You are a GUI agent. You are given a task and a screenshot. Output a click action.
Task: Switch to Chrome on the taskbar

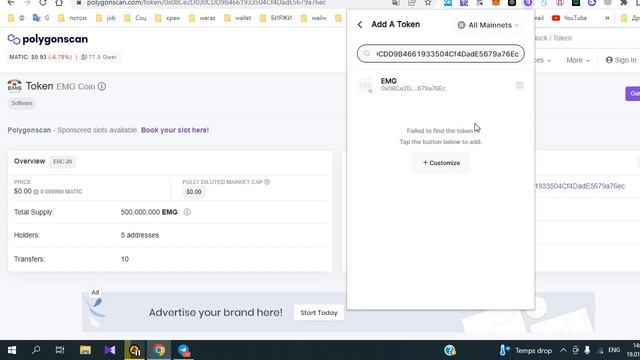point(159,350)
